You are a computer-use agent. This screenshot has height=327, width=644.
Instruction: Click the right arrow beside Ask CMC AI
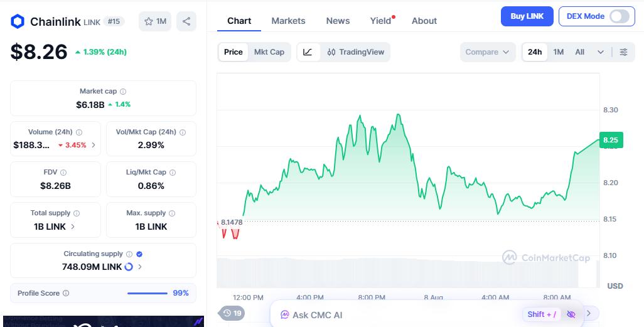point(589,313)
